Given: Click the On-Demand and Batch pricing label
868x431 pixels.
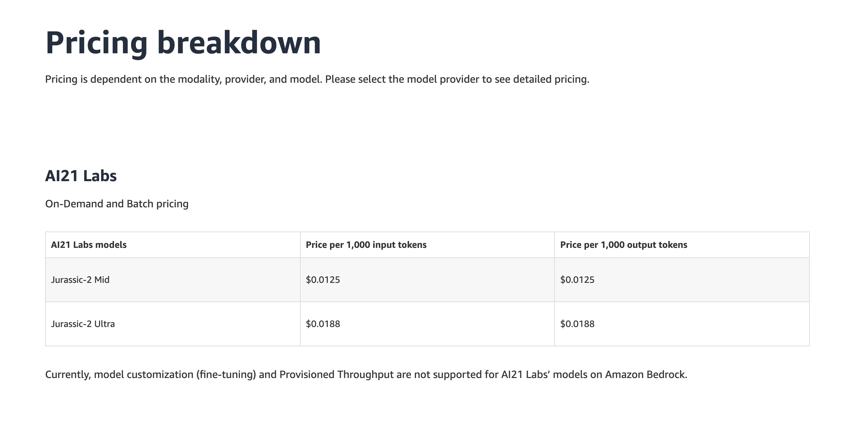Looking at the screenshot, I should (x=117, y=204).
